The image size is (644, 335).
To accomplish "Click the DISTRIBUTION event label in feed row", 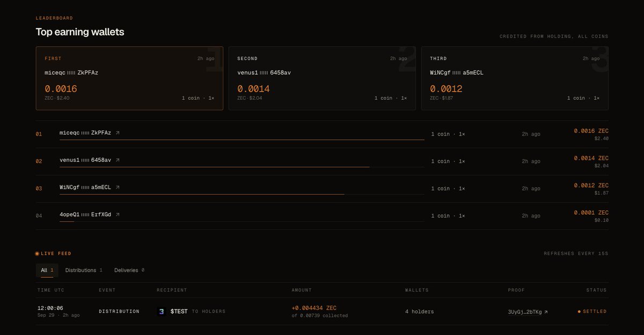I will tap(119, 311).
